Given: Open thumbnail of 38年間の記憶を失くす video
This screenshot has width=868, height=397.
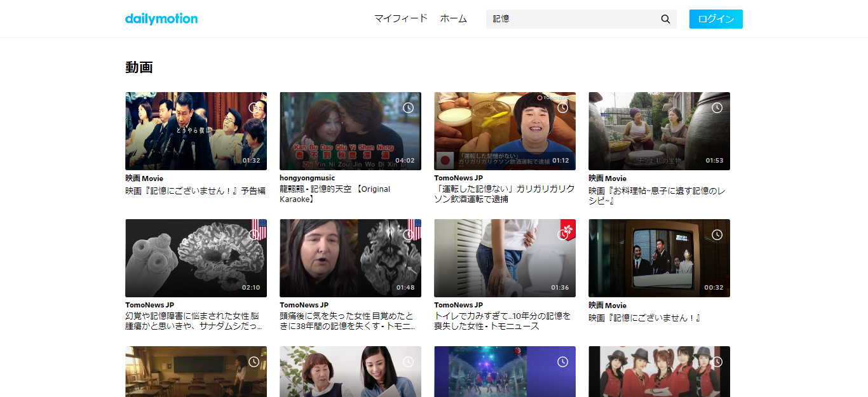Looking at the screenshot, I should tap(350, 258).
